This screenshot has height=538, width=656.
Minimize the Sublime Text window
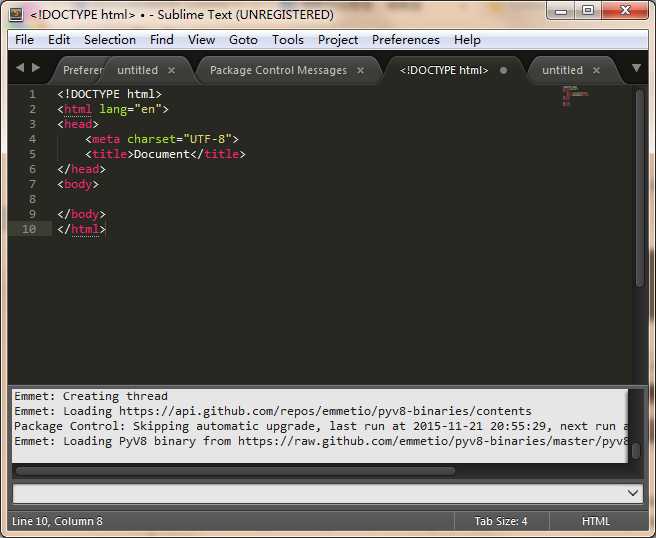pyautogui.click(x=561, y=11)
